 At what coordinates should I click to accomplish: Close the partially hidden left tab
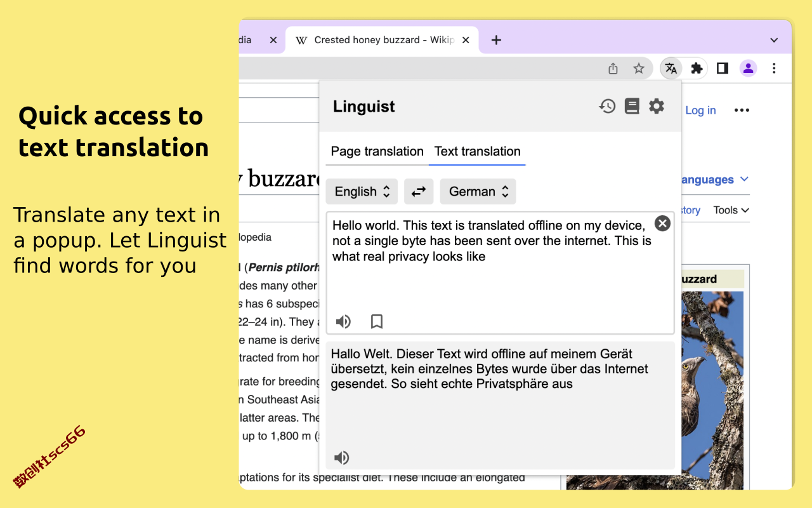pyautogui.click(x=273, y=40)
